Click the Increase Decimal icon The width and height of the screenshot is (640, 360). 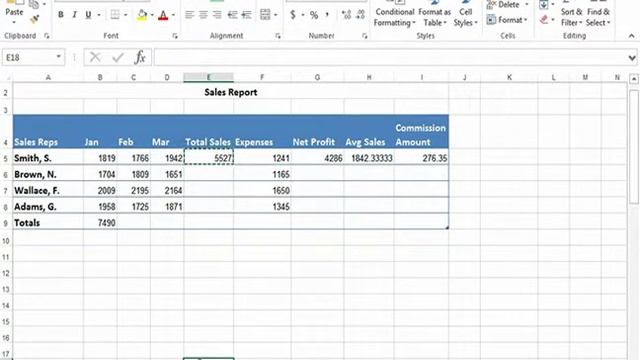[x=347, y=15]
